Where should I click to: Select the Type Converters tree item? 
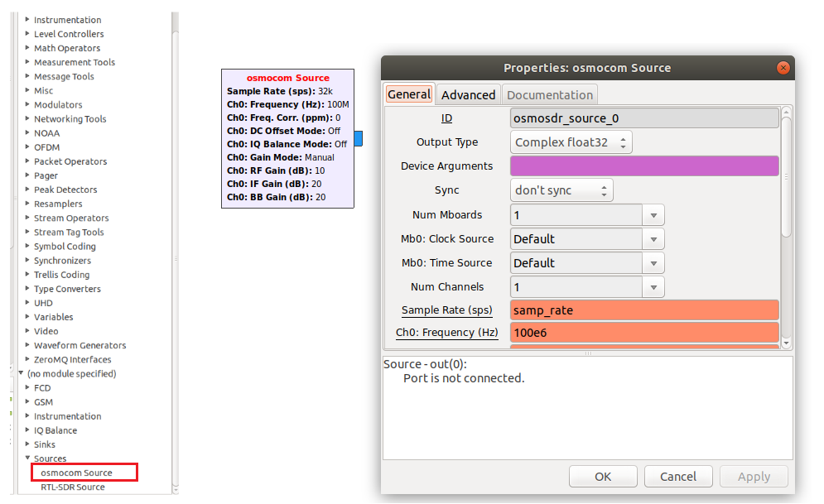tap(67, 289)
